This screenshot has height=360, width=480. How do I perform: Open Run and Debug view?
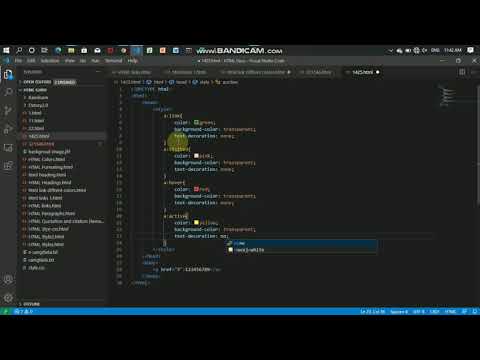coord(8,129)
